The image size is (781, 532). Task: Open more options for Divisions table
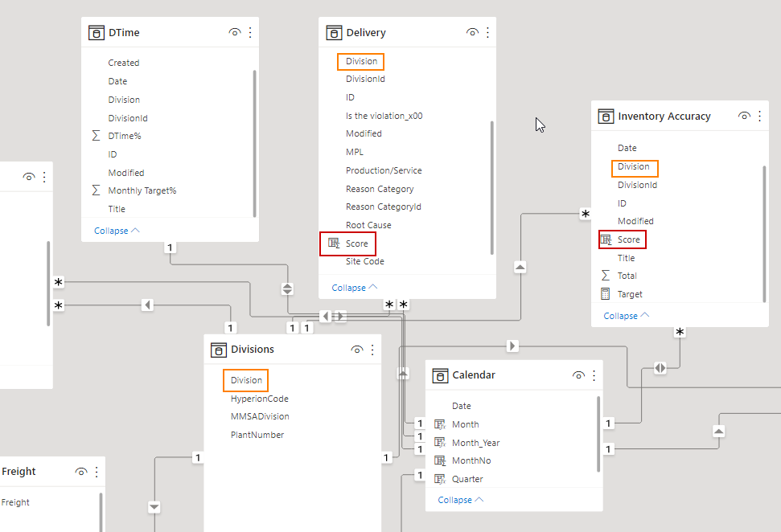(x=372, y=350)
